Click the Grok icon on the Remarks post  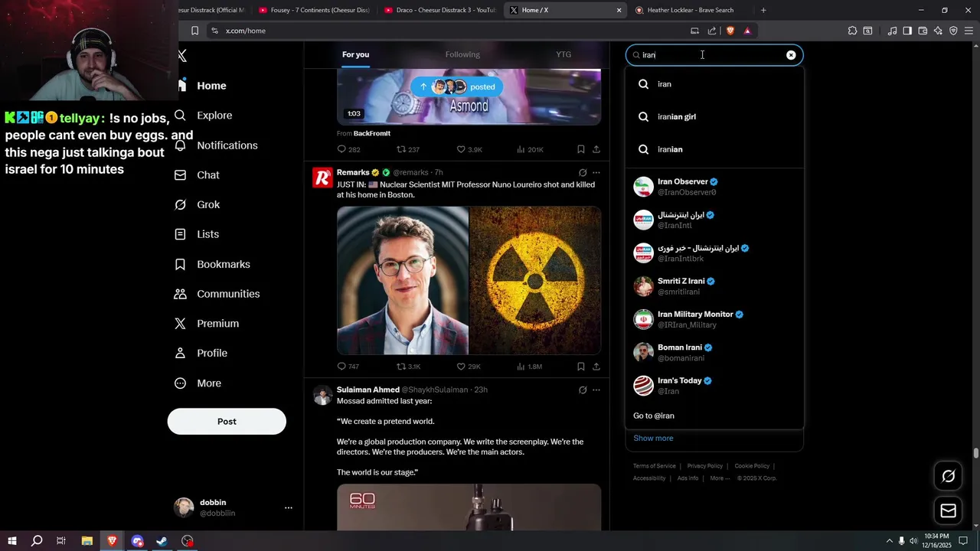coord(583,173)
